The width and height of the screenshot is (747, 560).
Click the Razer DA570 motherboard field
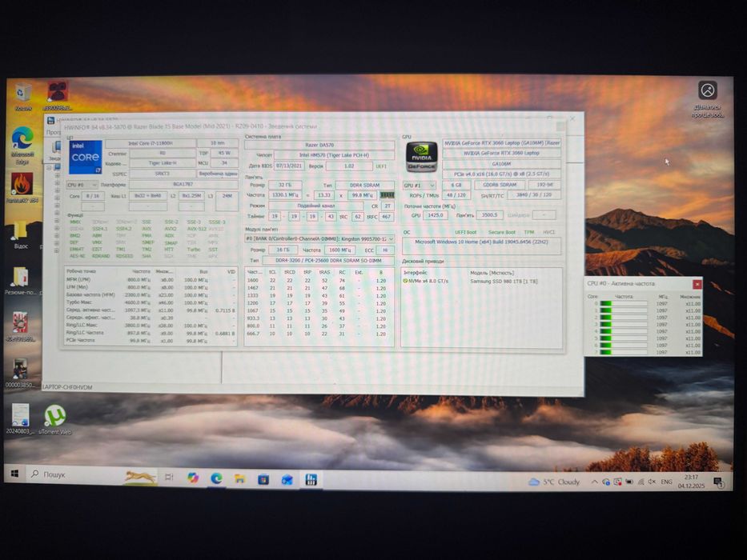point(319,145)
